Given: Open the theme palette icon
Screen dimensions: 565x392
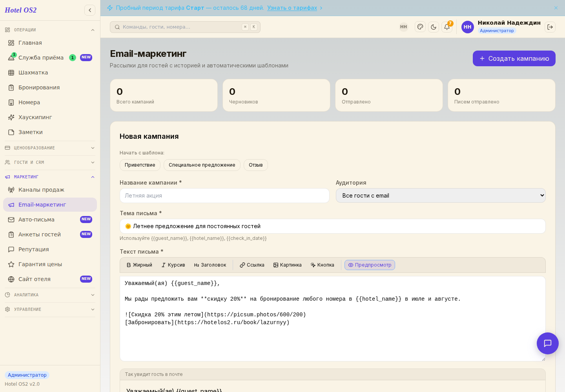Looking at the screenshot, I should (420, 27).
